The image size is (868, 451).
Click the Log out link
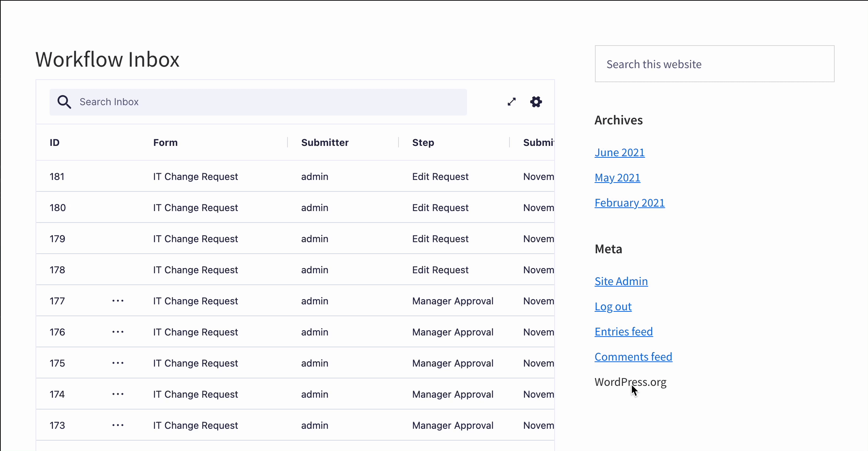(x=613, y=307)
